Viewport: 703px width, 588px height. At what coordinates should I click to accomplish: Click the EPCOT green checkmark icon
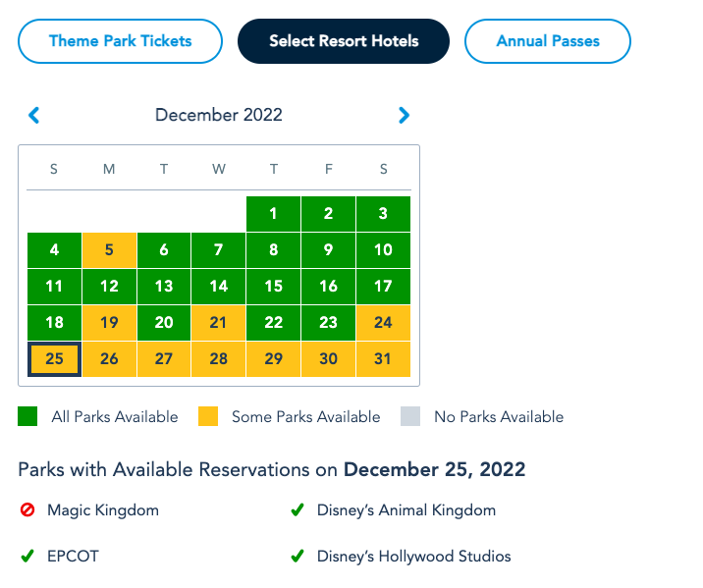(x=27, y=557)
